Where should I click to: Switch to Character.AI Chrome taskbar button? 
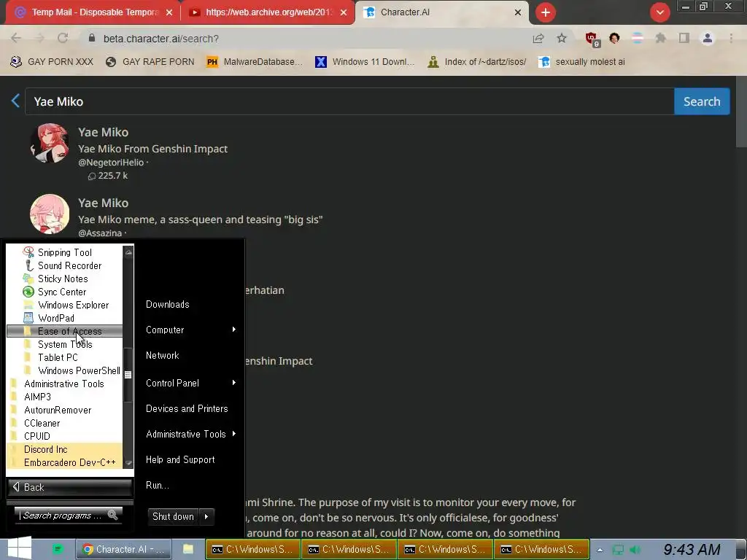[x=124, y=549]
